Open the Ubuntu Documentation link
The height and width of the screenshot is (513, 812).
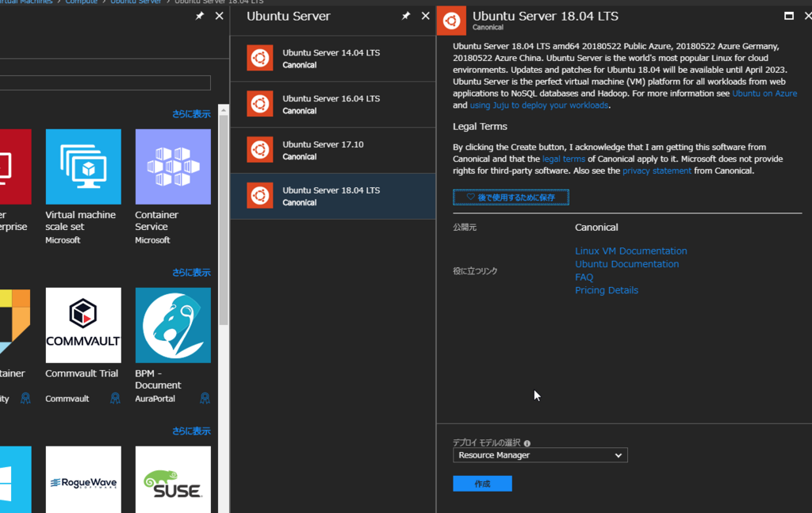click(626, 264)
